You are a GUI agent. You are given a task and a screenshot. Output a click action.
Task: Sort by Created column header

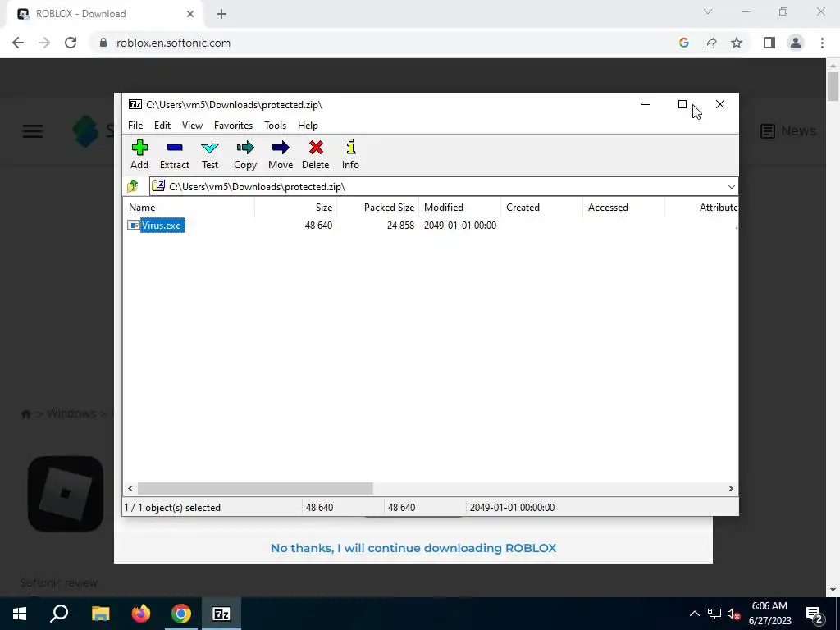[x=541, y=208]
